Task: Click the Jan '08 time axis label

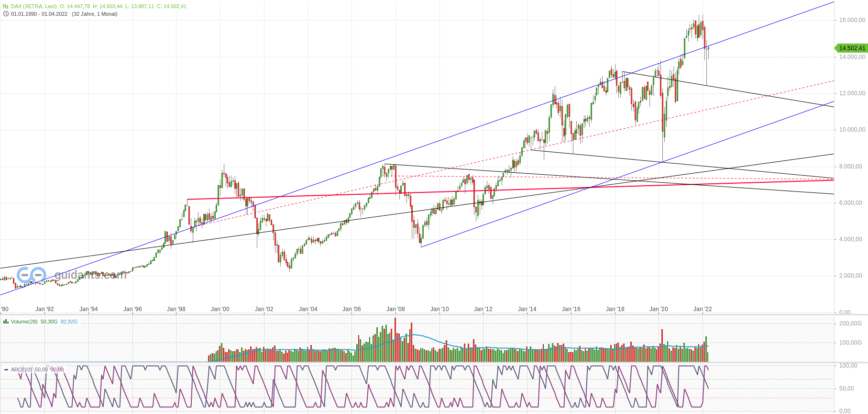Action: [396, 309]
